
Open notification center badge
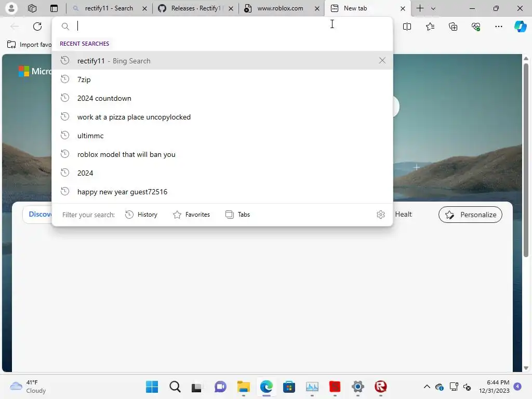(517, 386)
